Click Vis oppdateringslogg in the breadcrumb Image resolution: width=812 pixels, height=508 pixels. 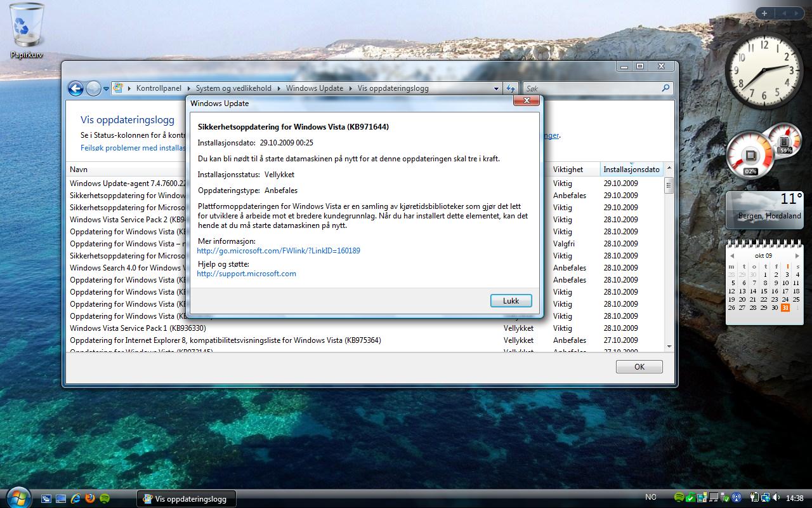point(393,88)
